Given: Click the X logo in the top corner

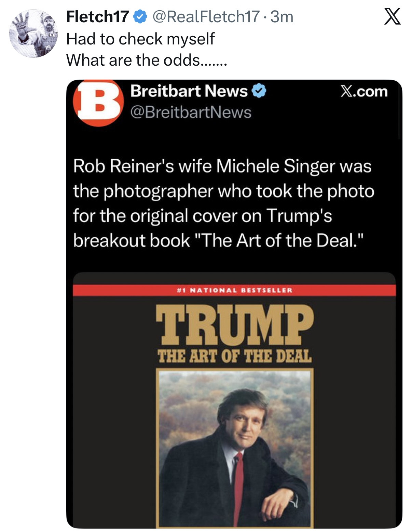Looking at the screenshot, I should 392,16.
